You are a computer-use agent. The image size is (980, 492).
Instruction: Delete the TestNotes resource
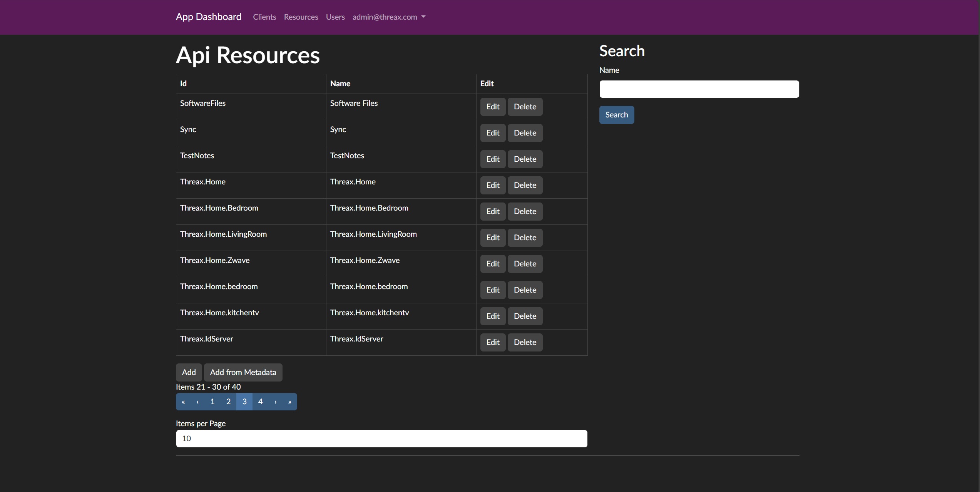[x=525, y=159]
